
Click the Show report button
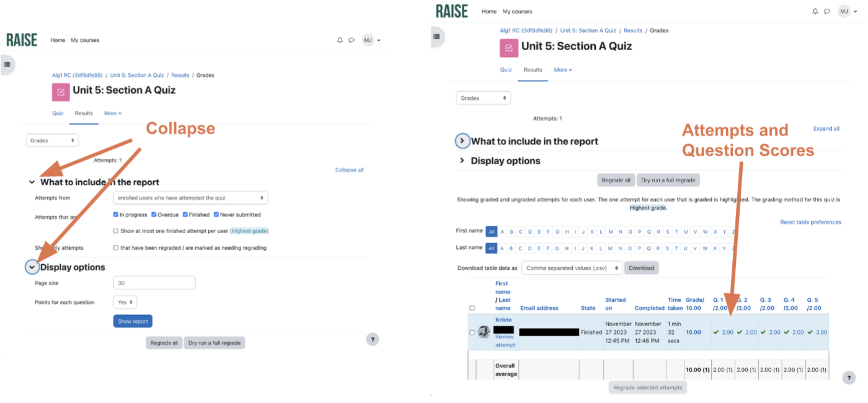[133, 321]
